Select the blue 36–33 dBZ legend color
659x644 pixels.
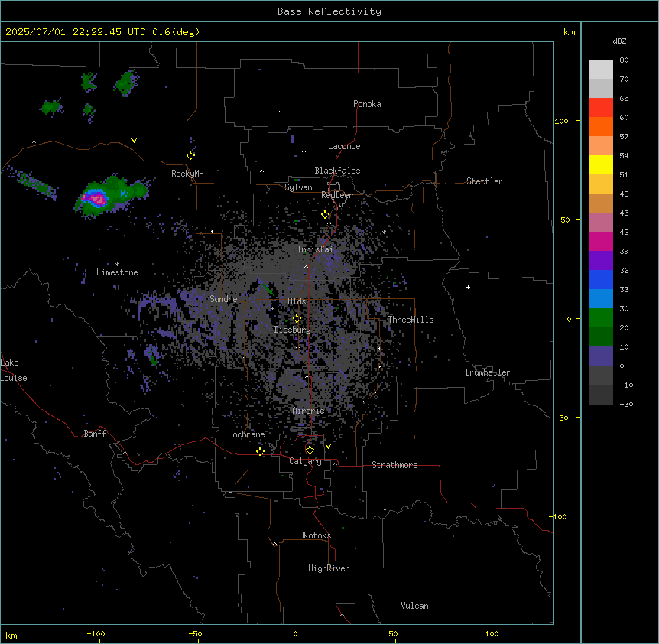click(x=601, y=279)
